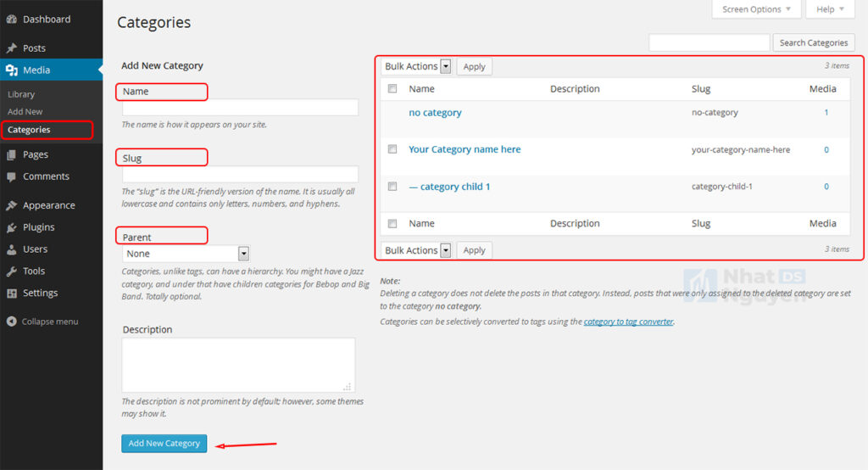This screenshot has width=868, height=470.
Task: Focus the Slug input field
Action: pos(240,174)
